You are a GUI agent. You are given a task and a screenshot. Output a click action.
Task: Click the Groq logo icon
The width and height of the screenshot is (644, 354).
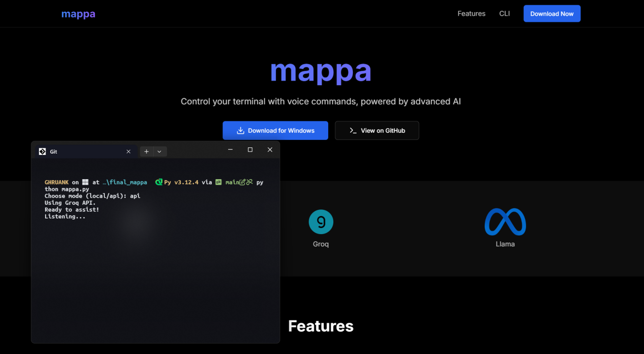(x=321, y=221)
